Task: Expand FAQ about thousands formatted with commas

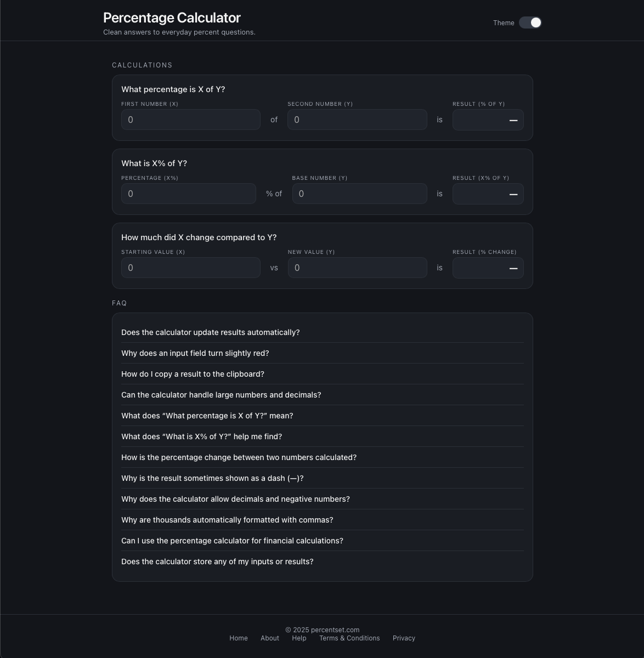Action: [323, 520]
